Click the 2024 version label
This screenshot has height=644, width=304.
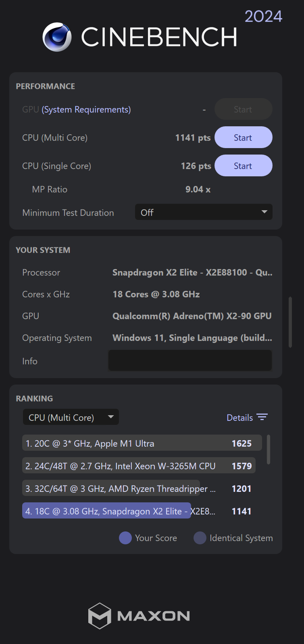pos(263,17)
